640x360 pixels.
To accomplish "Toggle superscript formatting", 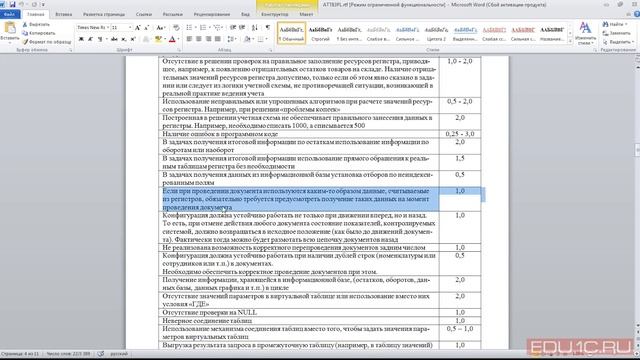I will pyautogui.click(x=133, y=39).
